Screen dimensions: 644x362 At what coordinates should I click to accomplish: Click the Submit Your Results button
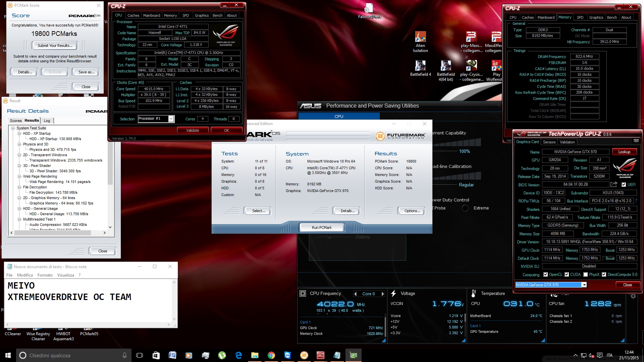click(x=55, y=46)
